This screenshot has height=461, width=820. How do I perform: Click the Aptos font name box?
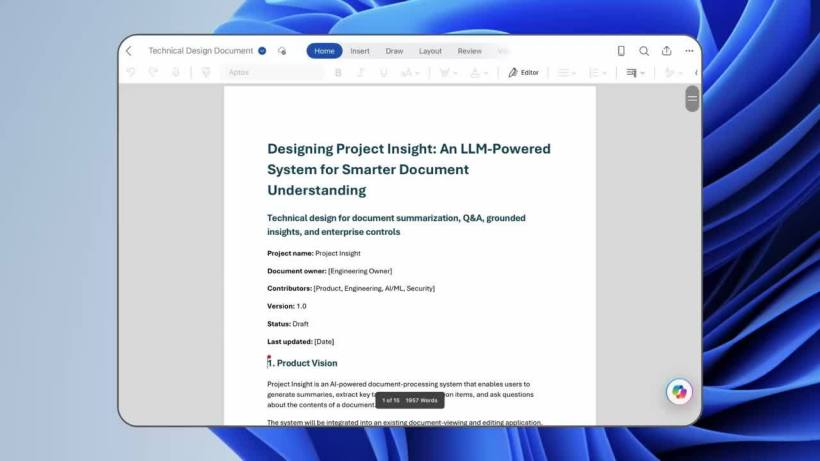pyautogui.click(x=274, y=72)
